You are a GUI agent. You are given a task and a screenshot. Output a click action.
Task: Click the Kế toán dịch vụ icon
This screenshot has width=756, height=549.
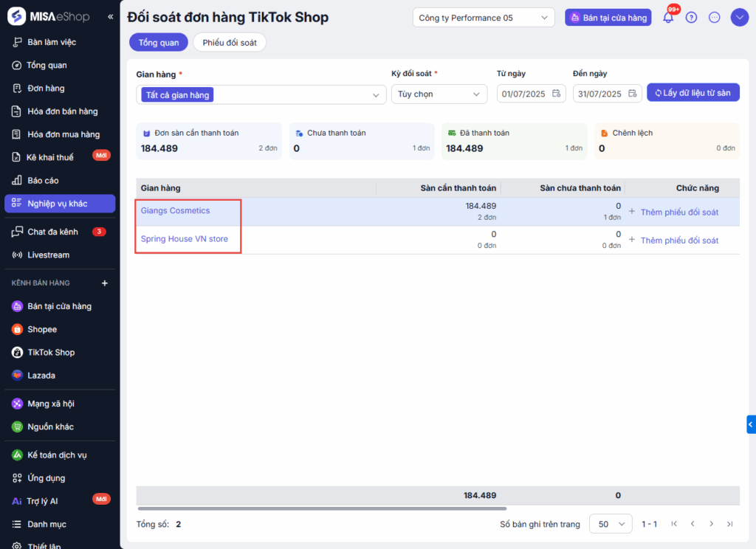[x=18, y=455]
